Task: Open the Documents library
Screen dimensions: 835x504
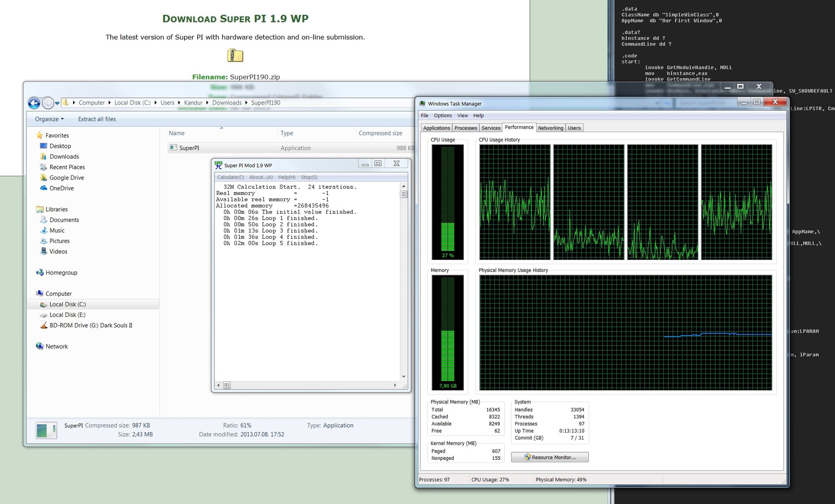Action: pos(64,220)
